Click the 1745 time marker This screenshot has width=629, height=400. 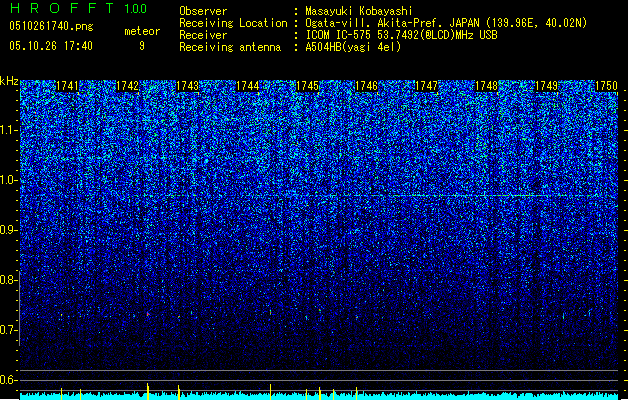coord(307,86)
